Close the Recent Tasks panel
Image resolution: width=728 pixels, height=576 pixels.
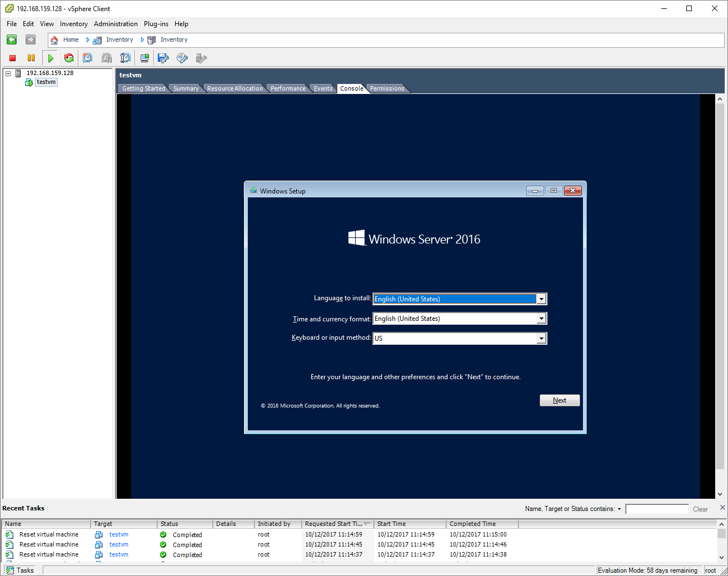[x=722, y=507]
